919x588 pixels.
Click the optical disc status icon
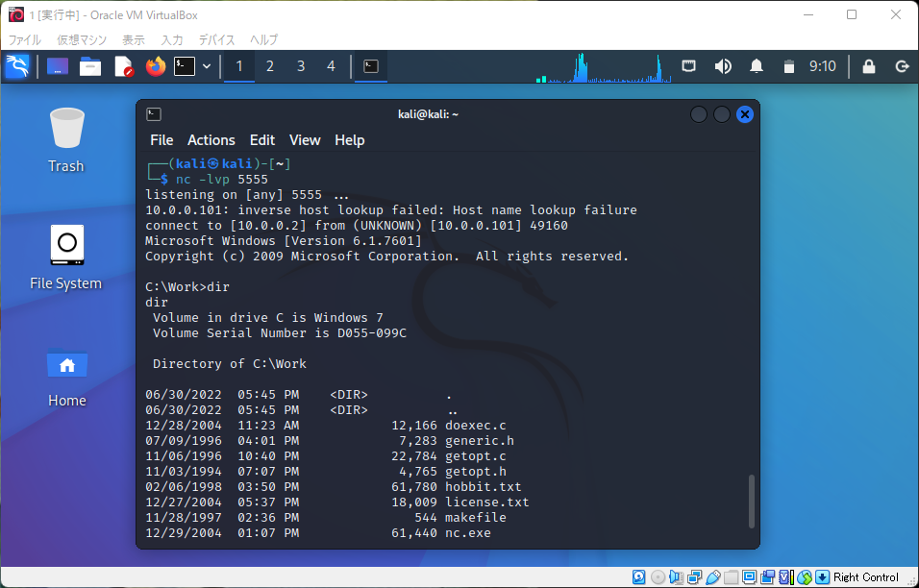pos(658,576)
